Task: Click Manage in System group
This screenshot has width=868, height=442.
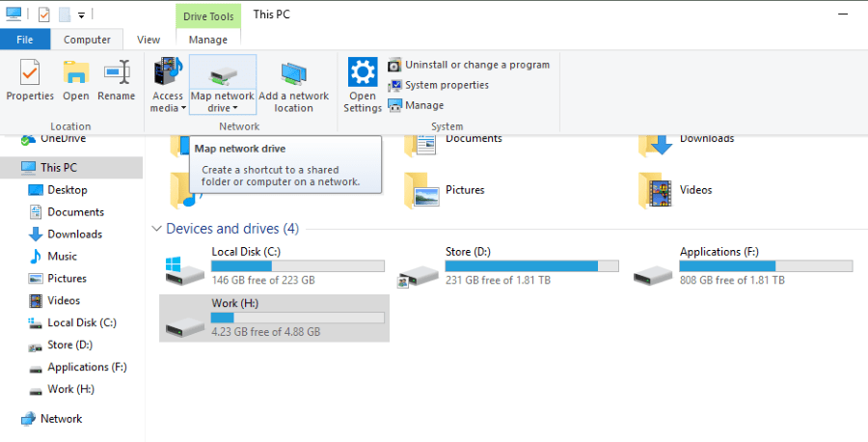Action: coord(416,105)
